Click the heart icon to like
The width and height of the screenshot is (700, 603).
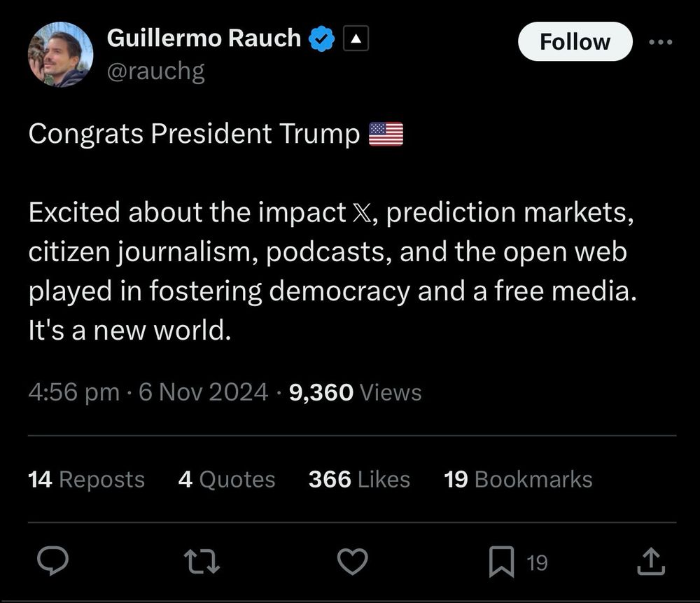click(x=353, y=560)
